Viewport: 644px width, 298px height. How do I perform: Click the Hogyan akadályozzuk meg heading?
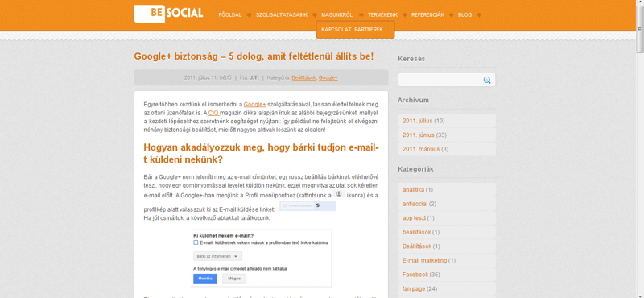261,153
